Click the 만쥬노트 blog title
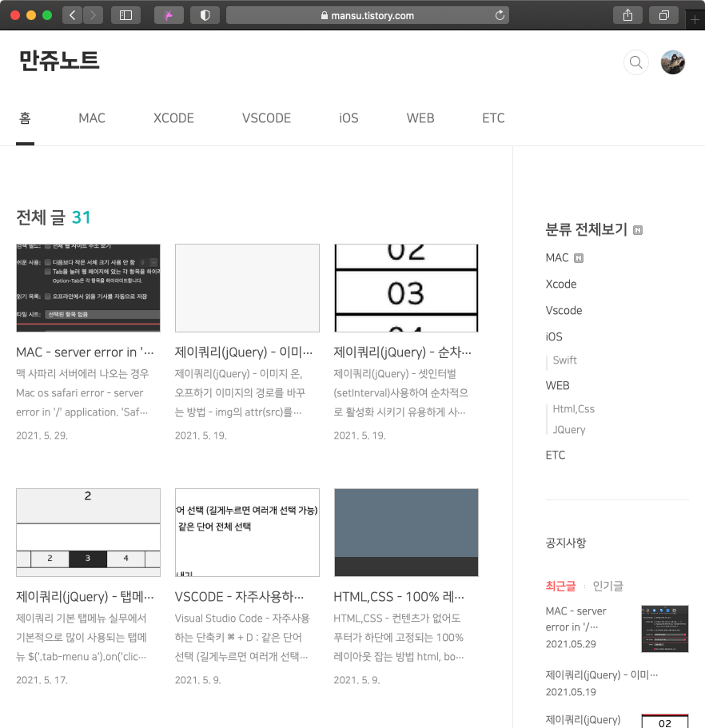This screenshot has height=728, width=705. coord(59,61)
